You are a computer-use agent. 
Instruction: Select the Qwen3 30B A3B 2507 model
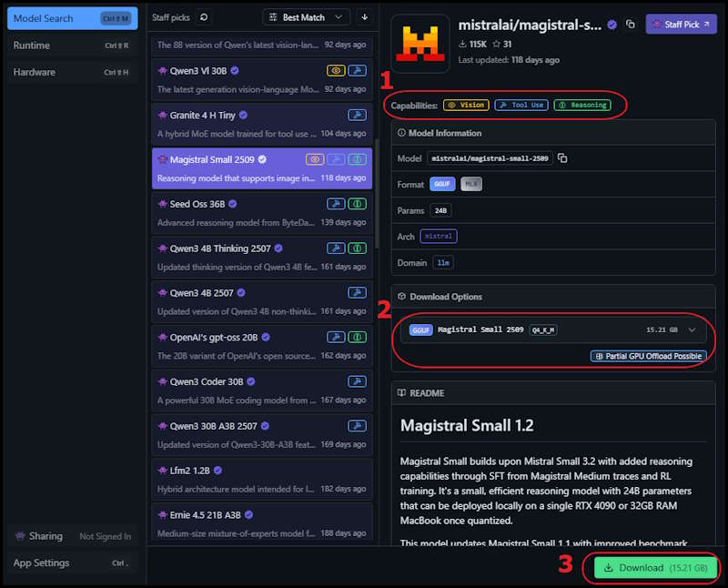[x=262, y=435]
